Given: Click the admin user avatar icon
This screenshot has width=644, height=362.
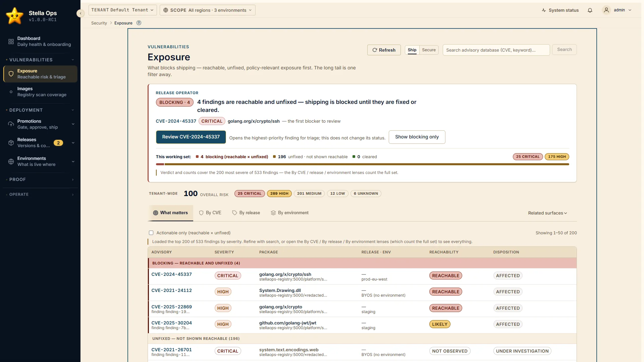Looking at the screenshot, I should tap(606, 10).
